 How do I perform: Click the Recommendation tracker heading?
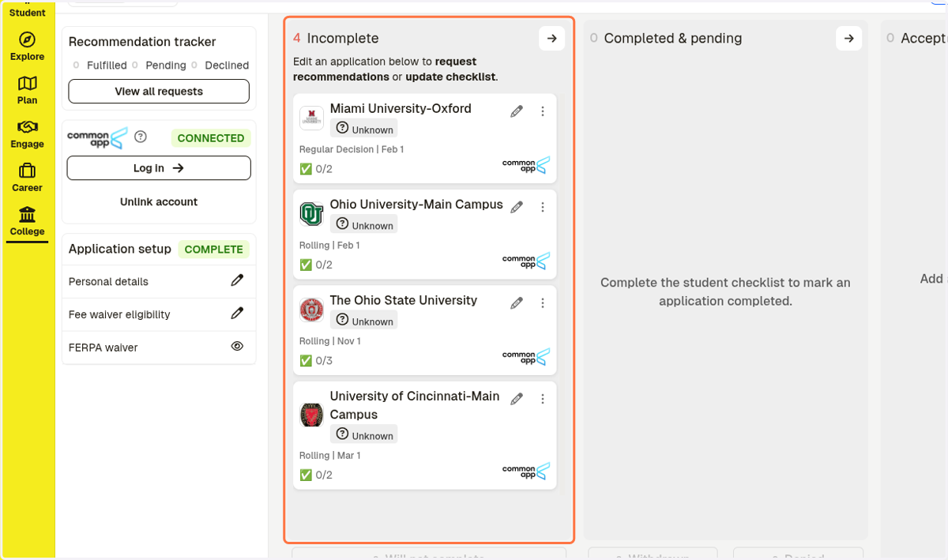click(x=142, y=42)
